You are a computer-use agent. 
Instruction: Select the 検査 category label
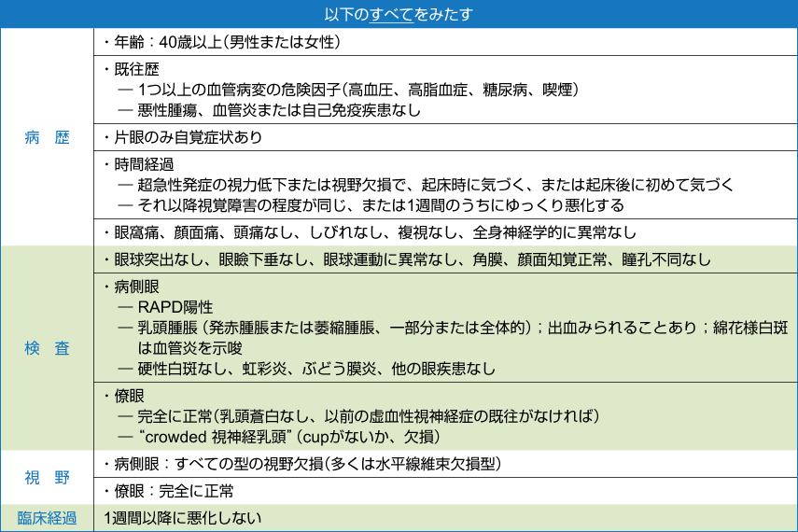click(47, 348)
